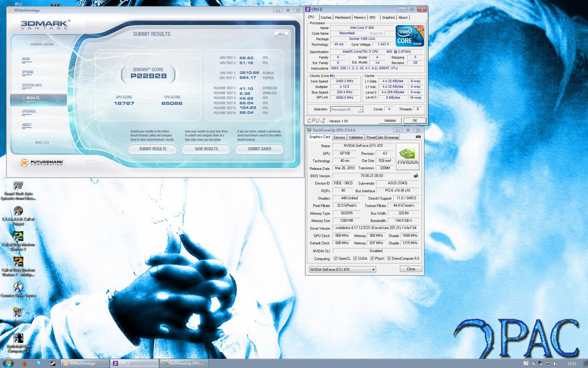Image resolution: width=588 pixels, height=368 pixels.
Task: Open the Modern Warfare 2 Multiplayer shortcut
Action: 18,267
